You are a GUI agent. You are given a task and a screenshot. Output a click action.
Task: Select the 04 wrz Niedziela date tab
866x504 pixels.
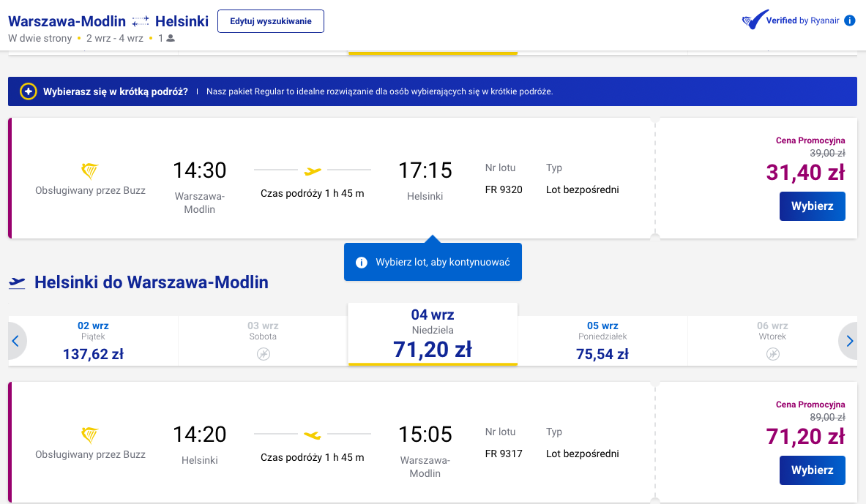tap(433, 334)
